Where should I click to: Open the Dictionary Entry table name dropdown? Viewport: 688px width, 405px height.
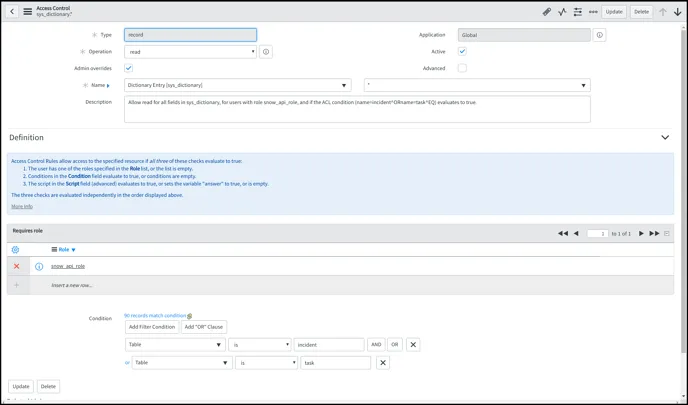click(x=237, y=85)
